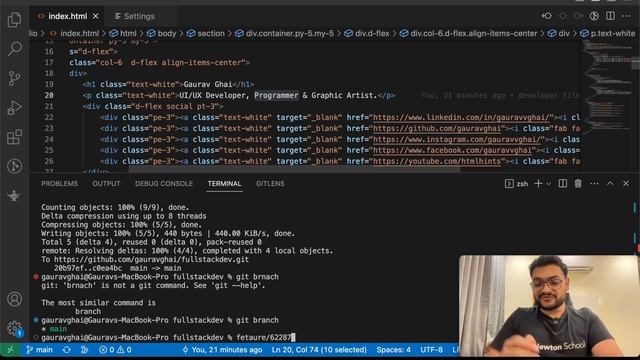Open terminal panel More Actions ellipsis
The width and height of the screenshot is (640, 360).
coord(594,184)
